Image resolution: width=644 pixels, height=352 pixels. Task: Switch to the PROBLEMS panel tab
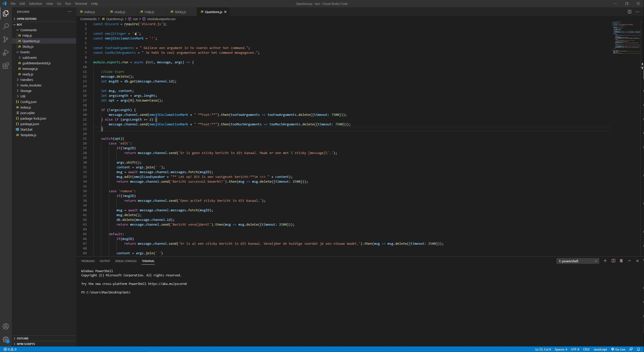pyautogui.click(x=88, y=261)
